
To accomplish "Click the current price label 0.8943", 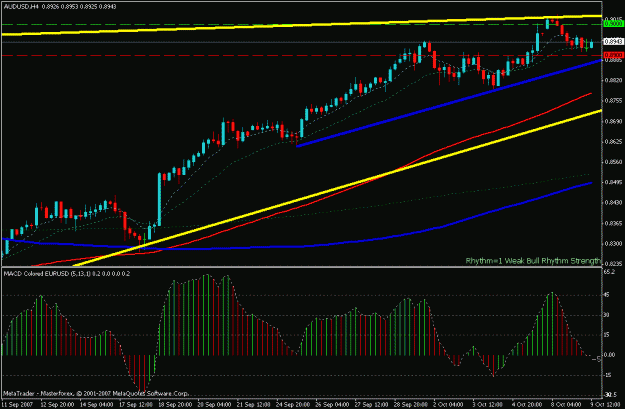I will (x=613, y=41).
